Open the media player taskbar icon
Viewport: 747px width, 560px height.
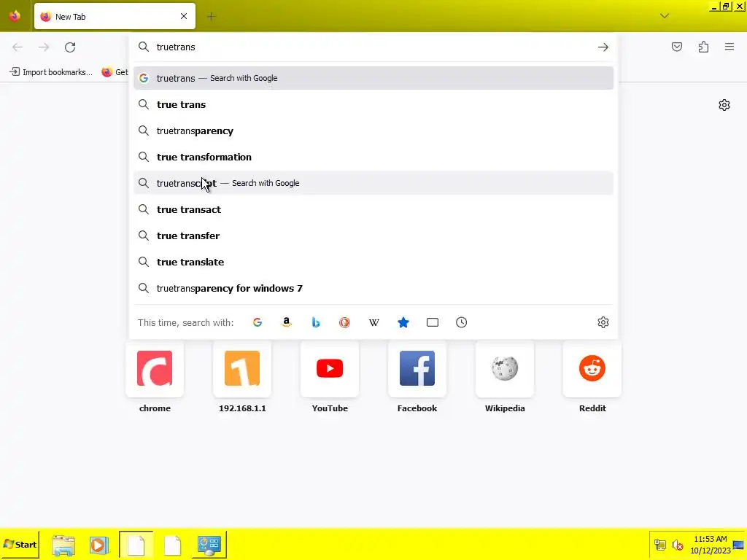(99, 545)
